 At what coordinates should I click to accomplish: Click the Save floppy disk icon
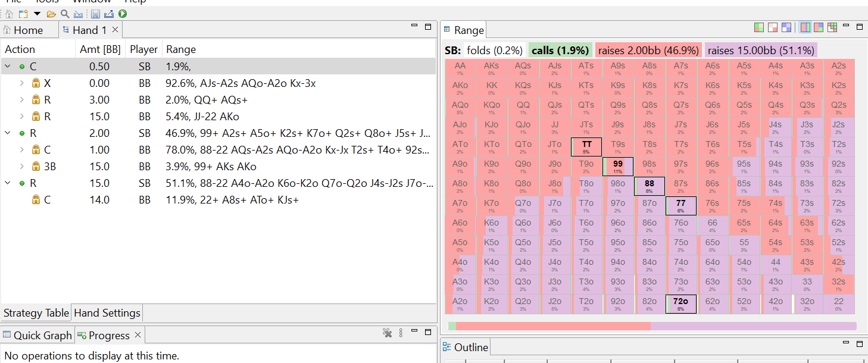(95, 14)
